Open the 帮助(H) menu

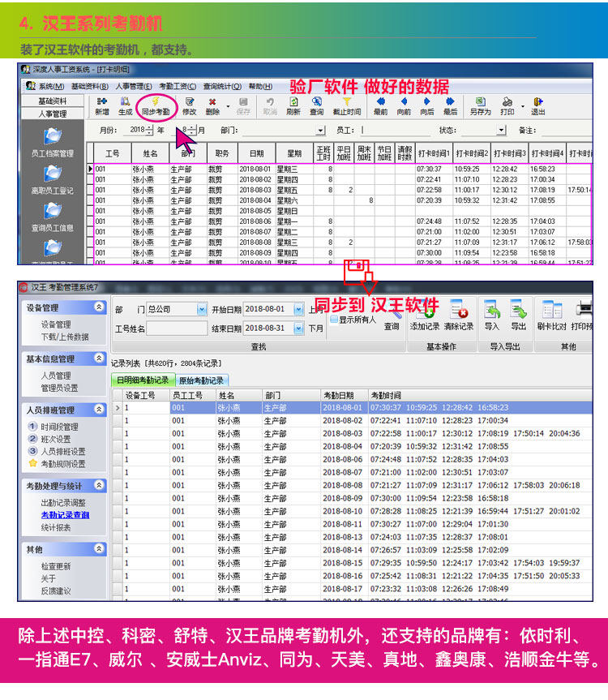[260, 86]
